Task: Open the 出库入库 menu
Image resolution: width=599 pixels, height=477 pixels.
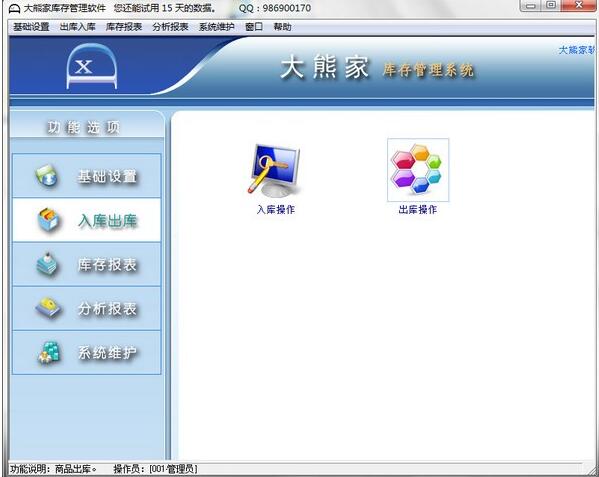Action: 78,27
